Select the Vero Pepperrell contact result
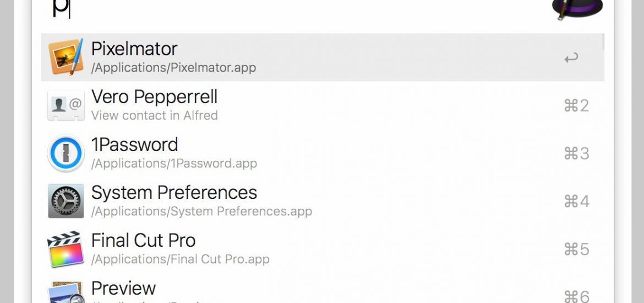 (x=323, y=105)
